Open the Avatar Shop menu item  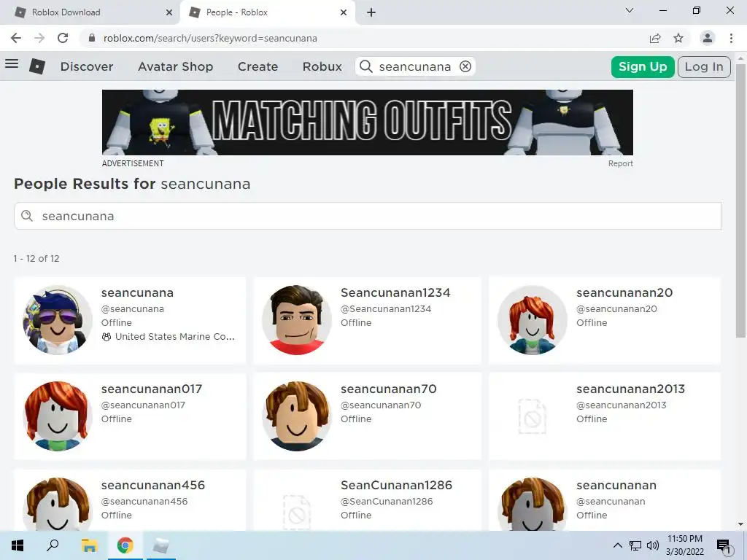pyautogui.click(x=175, y=66)
